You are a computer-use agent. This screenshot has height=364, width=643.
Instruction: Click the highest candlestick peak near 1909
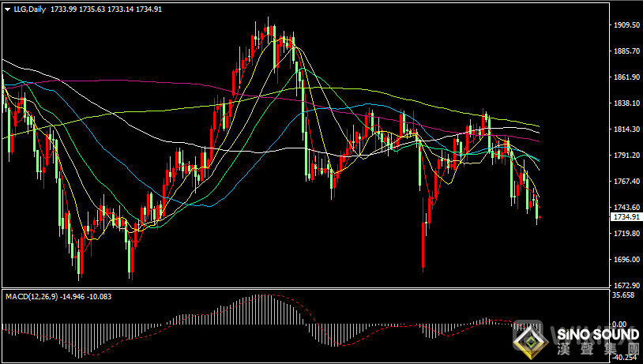tap(267, 32)
